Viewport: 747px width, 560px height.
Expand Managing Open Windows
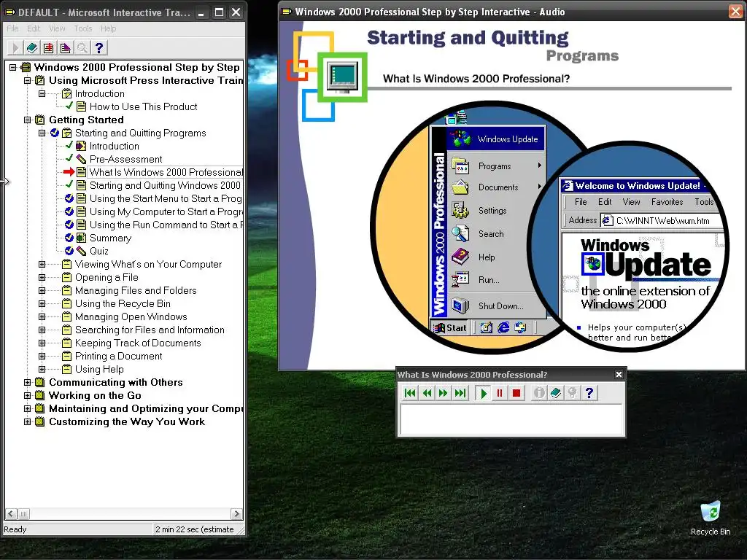point(42,316)
